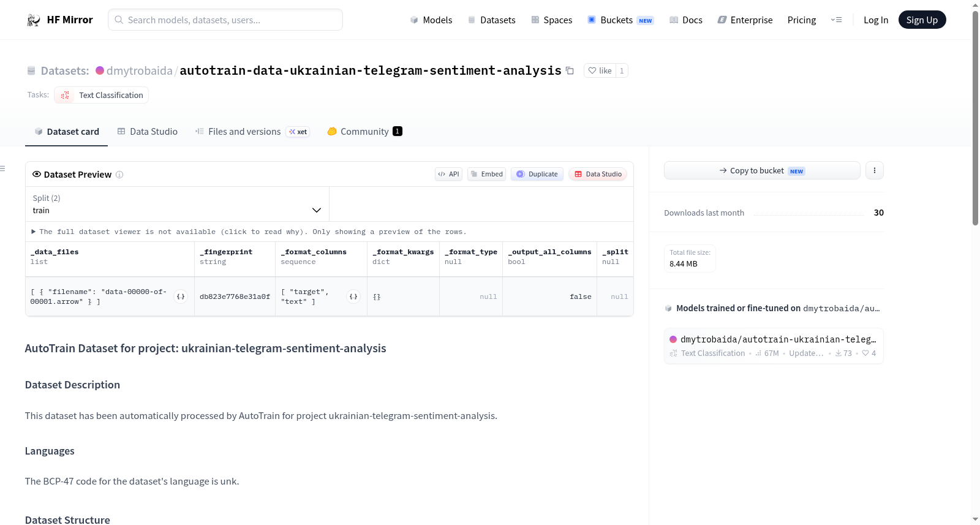Open the like count number
Viewport: 980px width, 525px height.
pyautogui.click(x=622, y=70)
